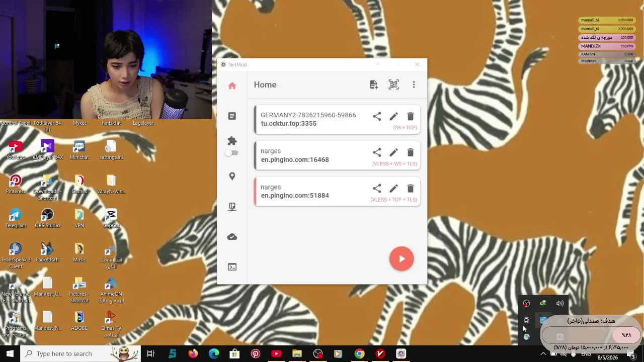
Task: Select the Manifest_N file on desktop
Action: (47, 321)
